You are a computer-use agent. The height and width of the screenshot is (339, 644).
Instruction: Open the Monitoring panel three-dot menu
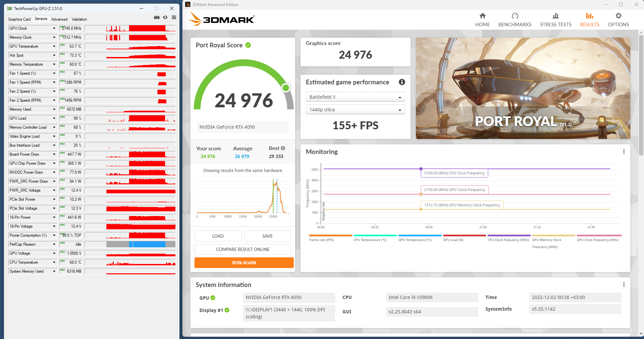[624, 152]
